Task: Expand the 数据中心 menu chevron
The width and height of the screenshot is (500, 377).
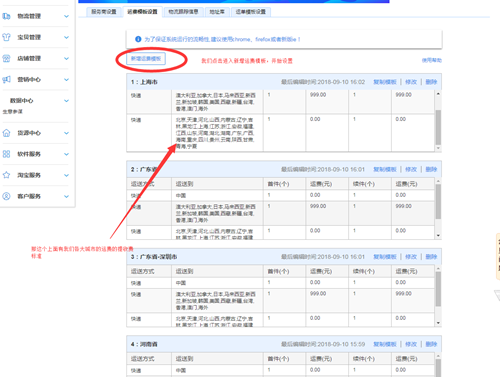Action: click(x=66, y=101)
